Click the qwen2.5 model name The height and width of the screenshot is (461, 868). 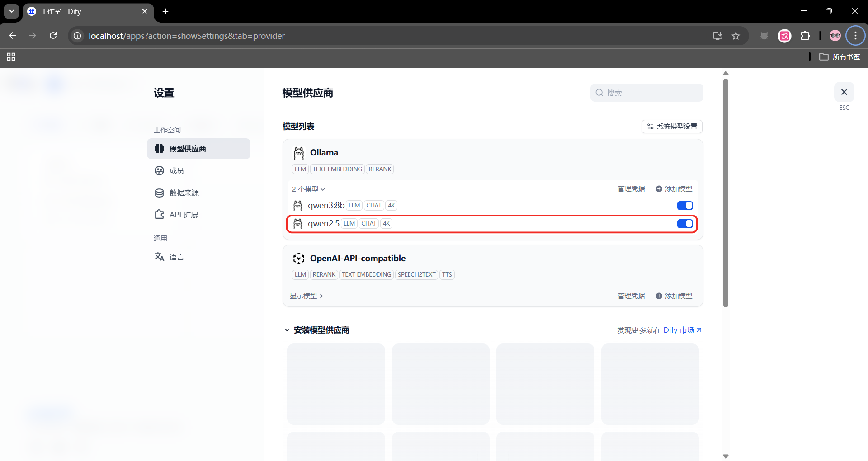pyautogui.click(x=324, y=224)
